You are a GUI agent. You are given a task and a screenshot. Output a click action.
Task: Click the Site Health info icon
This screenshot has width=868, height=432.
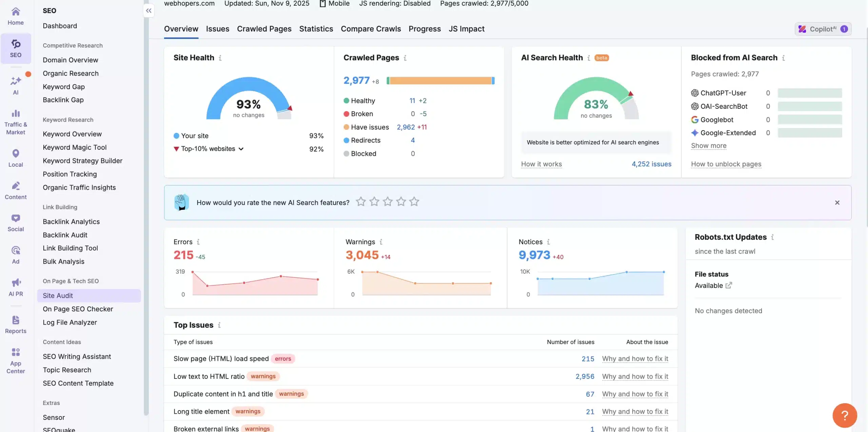[220, 58]
